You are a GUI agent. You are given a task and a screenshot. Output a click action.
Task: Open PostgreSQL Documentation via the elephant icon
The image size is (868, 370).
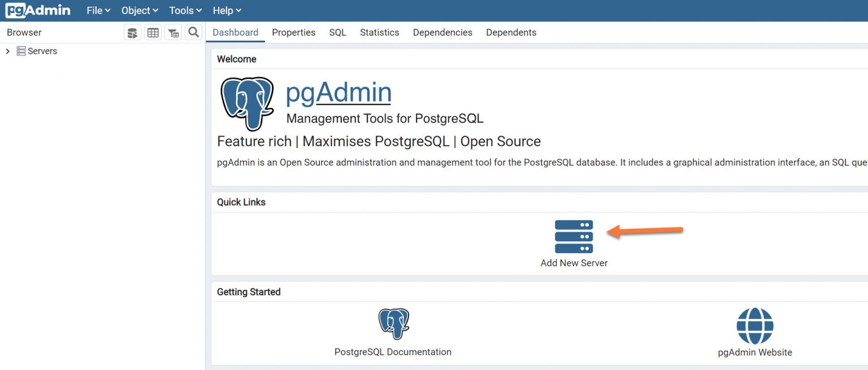[393, 324]
